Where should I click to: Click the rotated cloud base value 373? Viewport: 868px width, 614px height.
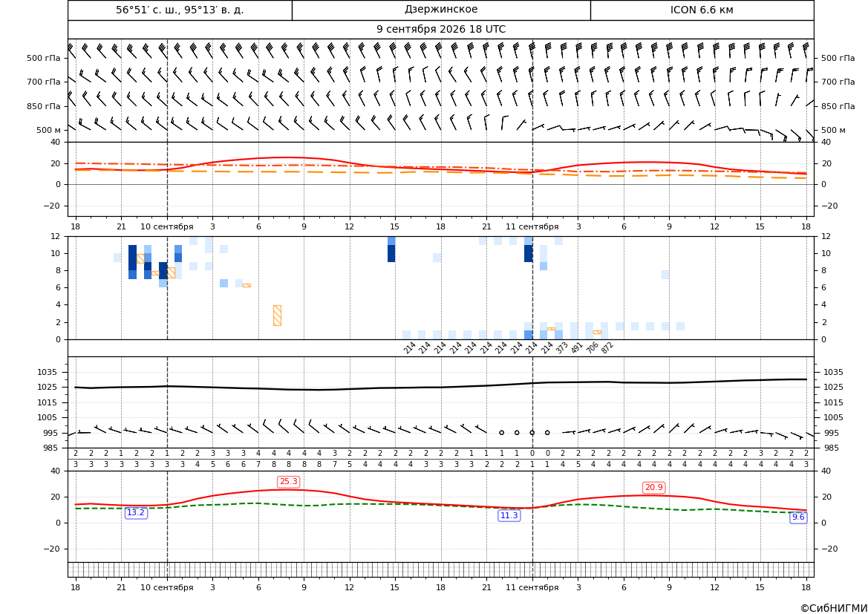tap(562, 347)
